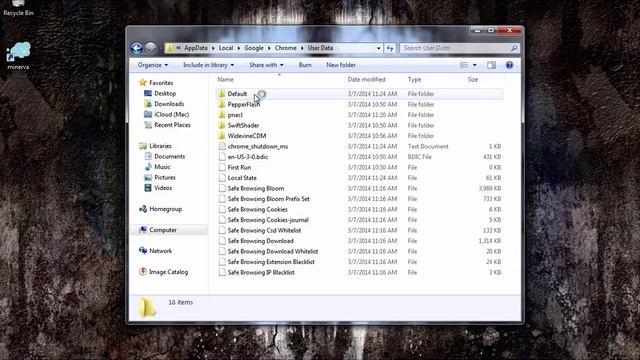This screenshot has height=360, width=640.
Task: Select Safe Browsing Extension Blacklist file
Action: pos(271,262)
